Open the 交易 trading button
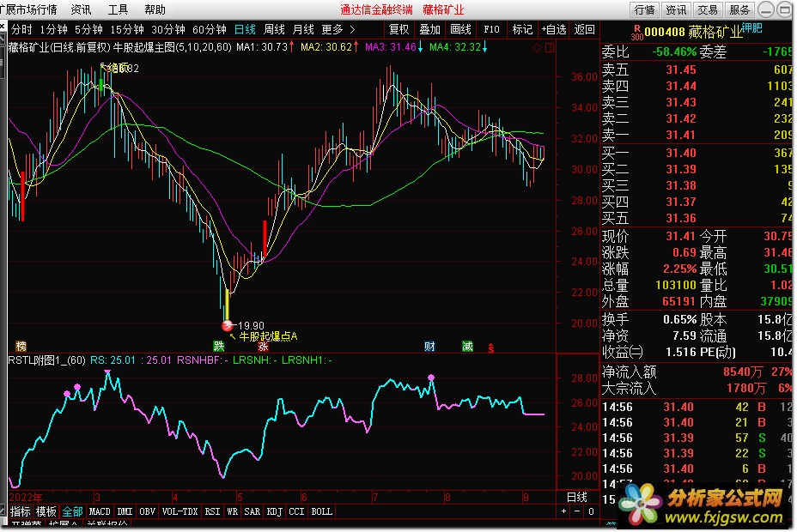The width and height of the screenshot is (797, 532). pos(708,9)
